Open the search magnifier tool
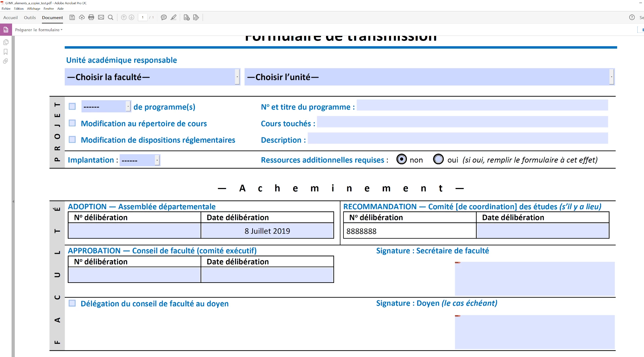Viewport: 644px width, 357px height. tap(110, 17)
